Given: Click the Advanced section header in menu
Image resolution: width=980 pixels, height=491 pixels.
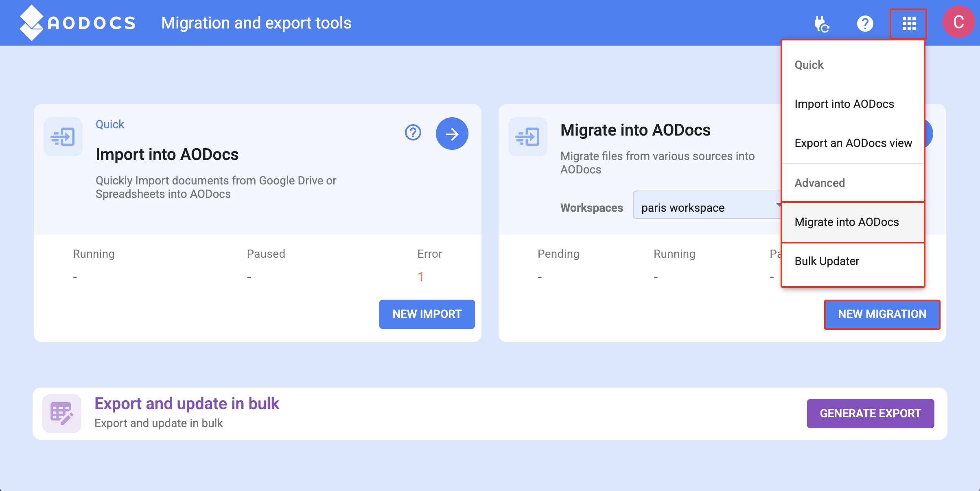Looking at the screenshot, I should pyautogui.click(x=820, y=183).
